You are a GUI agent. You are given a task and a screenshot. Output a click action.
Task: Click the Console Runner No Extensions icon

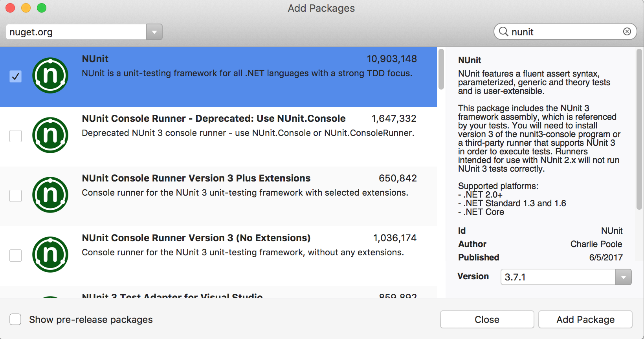[x=50, y=255]
